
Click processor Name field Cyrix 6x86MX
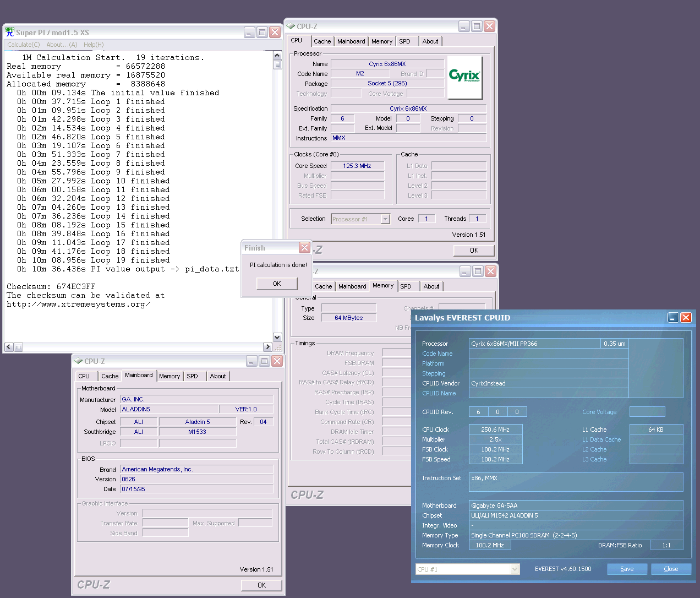(387, 64)
